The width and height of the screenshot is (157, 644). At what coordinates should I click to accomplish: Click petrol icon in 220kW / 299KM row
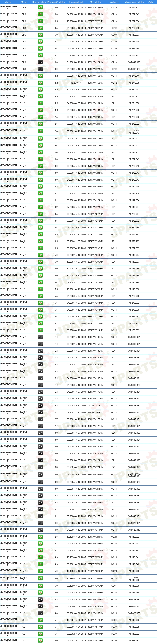[40, 571]
